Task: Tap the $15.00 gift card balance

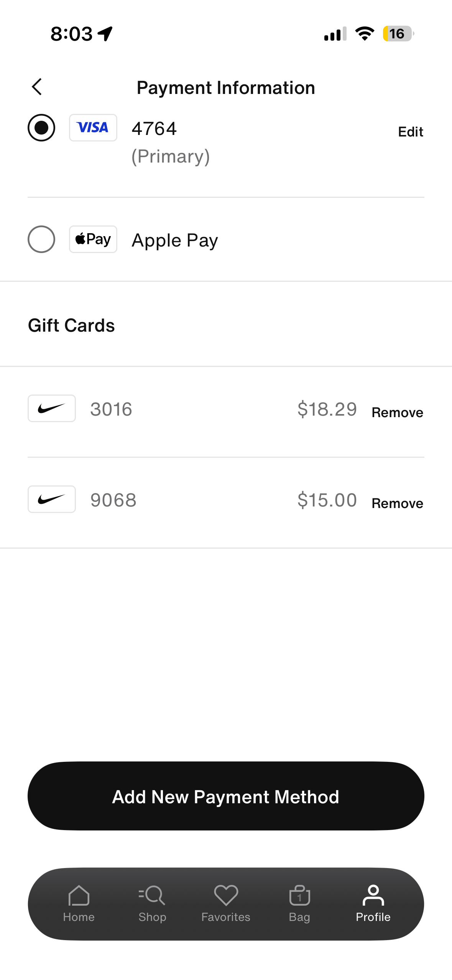Action: pos(327,500)
